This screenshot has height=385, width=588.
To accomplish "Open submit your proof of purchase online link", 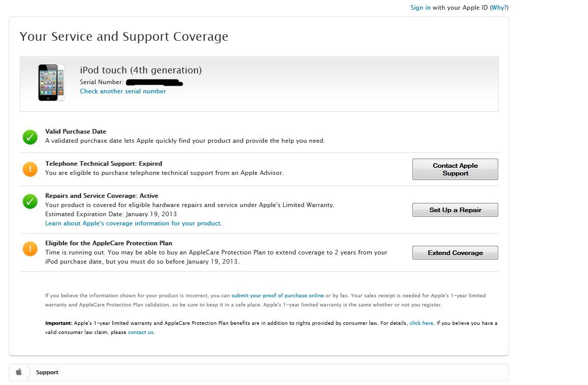I will point(278,295).
